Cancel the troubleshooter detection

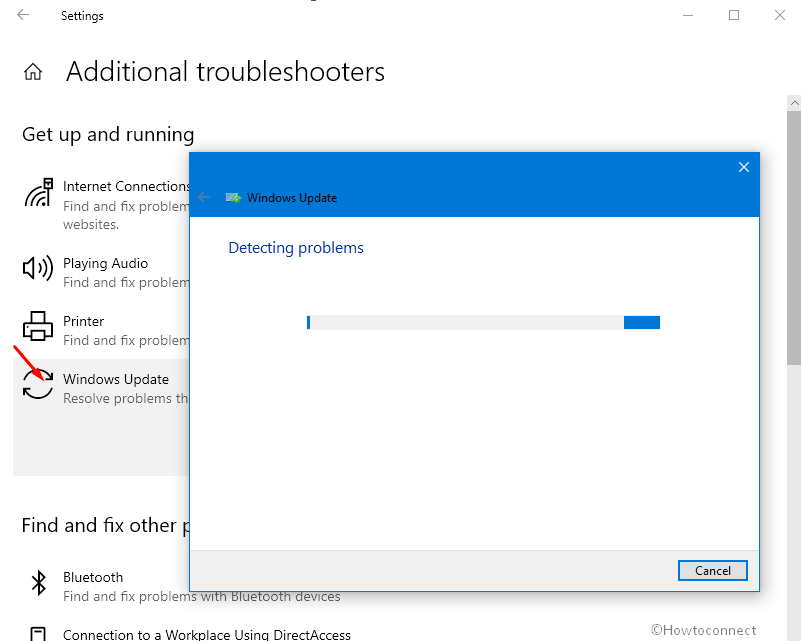tap(713, 571)
